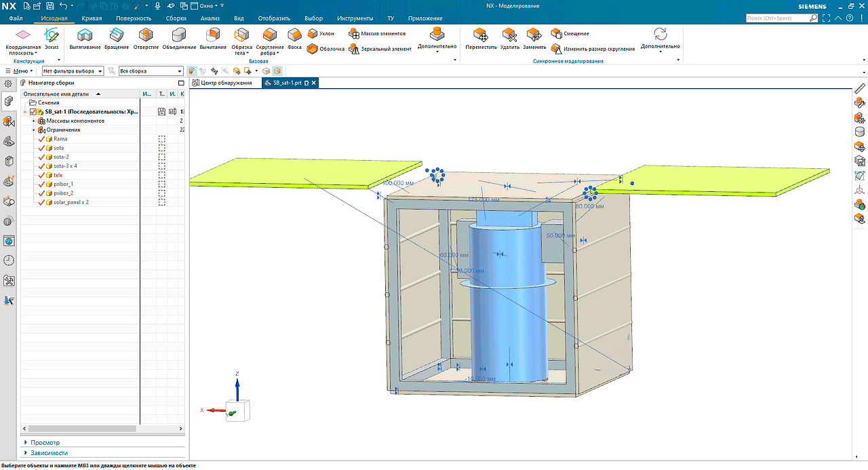The width and height of the screenshot is (868, 470).
Task: Click the Undo arrow in title bar
Action: (x=63, y=5)
